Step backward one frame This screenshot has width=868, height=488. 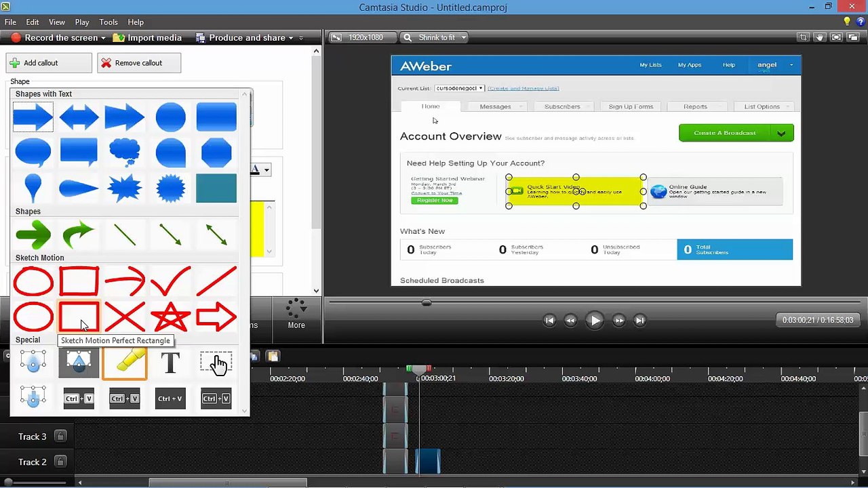570,321
